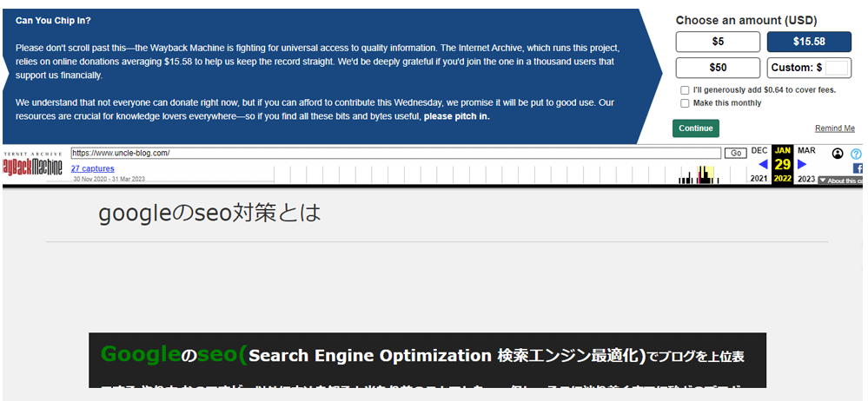Viewport: 868px width, 401px height.
Task: Share via the Facebook icon
Action: click(x=858, y=168)
